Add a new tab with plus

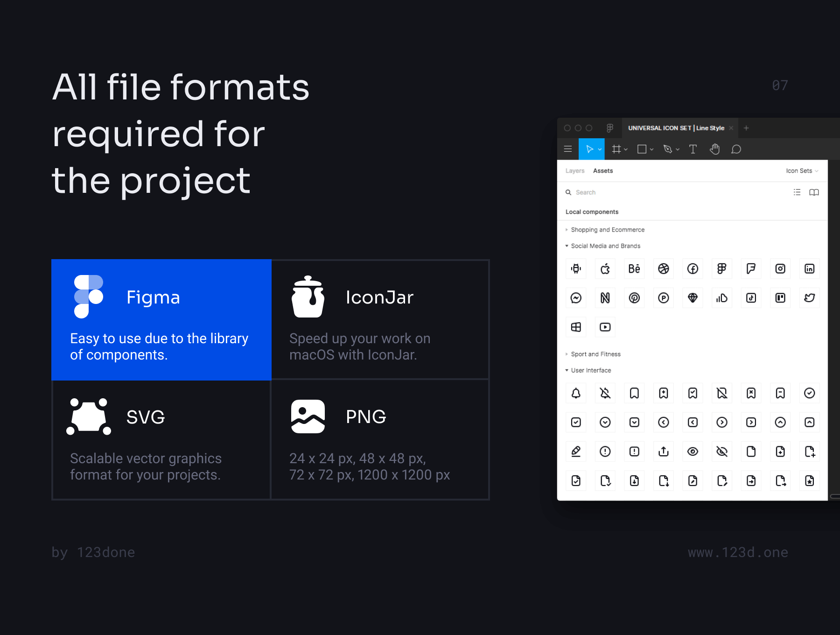[x=746, y=128]
